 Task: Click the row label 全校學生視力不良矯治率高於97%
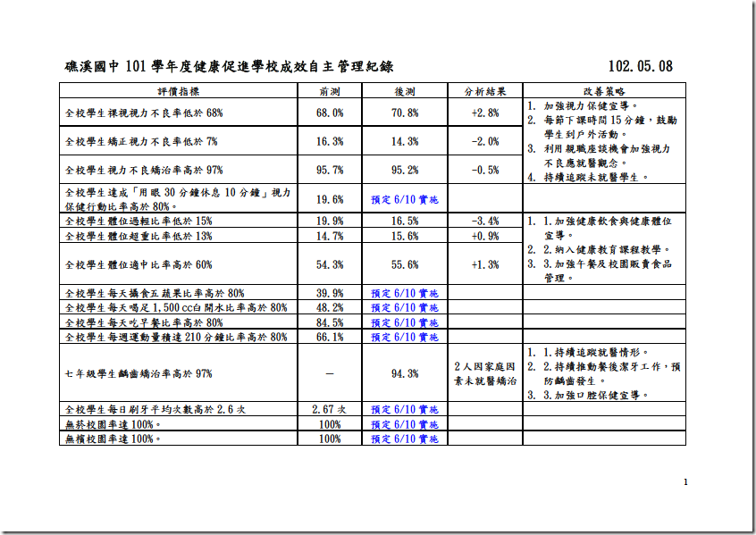tap(144, 170)
